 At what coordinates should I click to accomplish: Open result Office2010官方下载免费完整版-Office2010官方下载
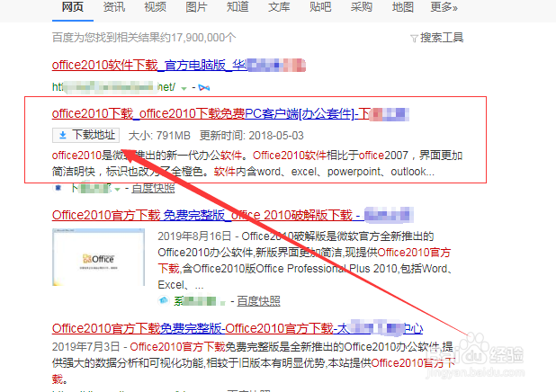click(x=238, y=328)
